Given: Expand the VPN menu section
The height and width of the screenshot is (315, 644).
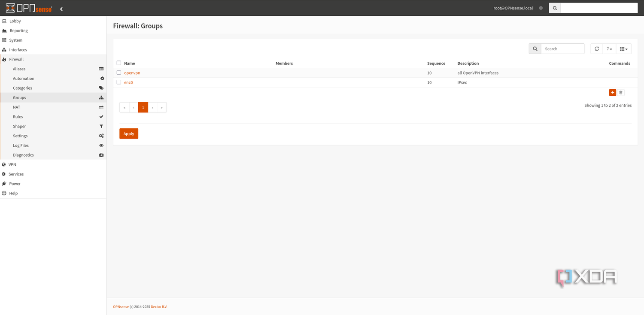Looking at the screenshot, I should pyautogui.click(x=53, y=164).
